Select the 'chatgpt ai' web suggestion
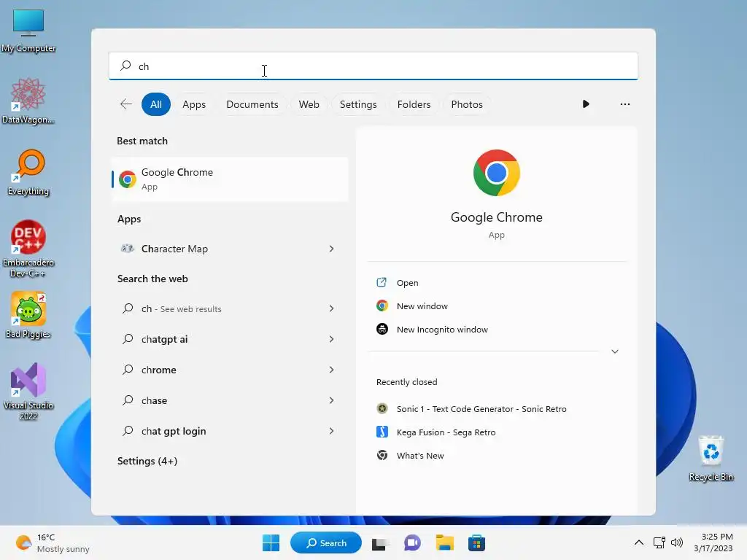Screen dimensions: 747x560 click(164, 339)
